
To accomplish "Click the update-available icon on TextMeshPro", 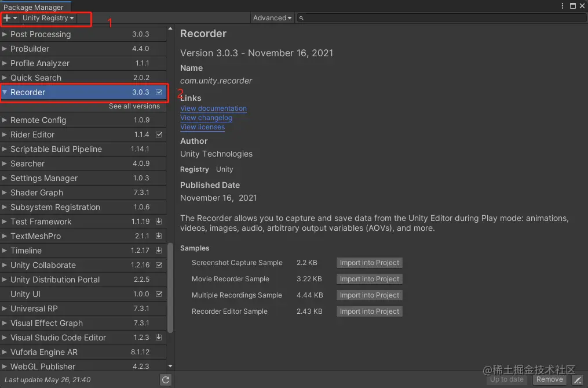I will pyautogui.click(x=159, y=236).
